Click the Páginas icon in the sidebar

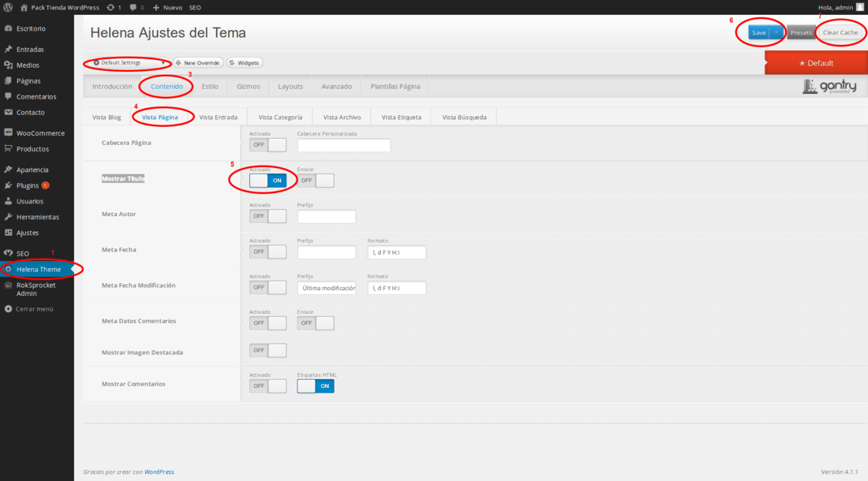(x=9, y=80)
